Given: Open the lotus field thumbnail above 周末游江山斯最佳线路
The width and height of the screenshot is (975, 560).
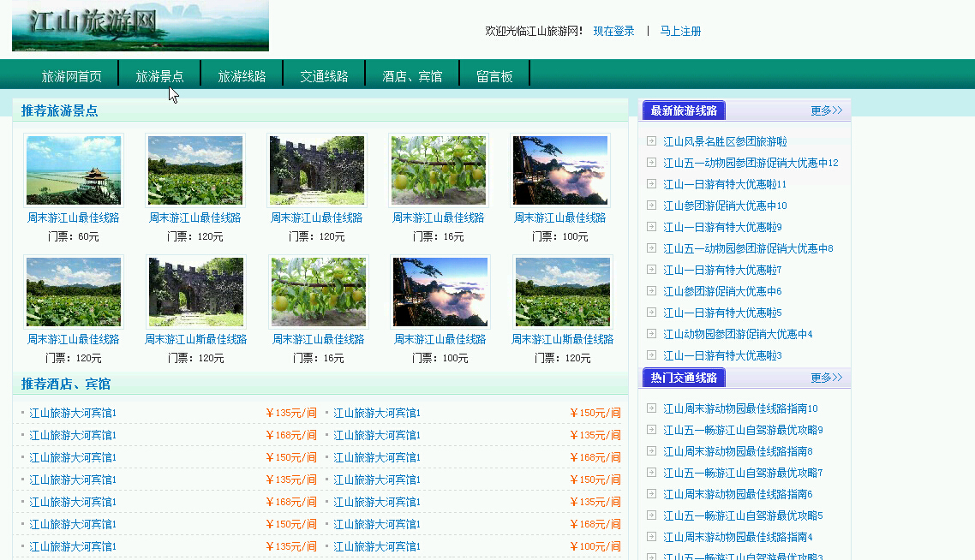Looking at the screenshot, I should (x=563, y=292).
